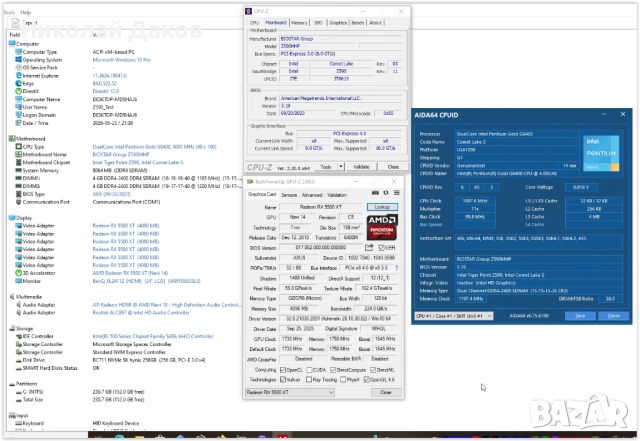Click the GPU Name field Radeon RX 5500 XT
The image size is (640, 441).
(321, 207)
